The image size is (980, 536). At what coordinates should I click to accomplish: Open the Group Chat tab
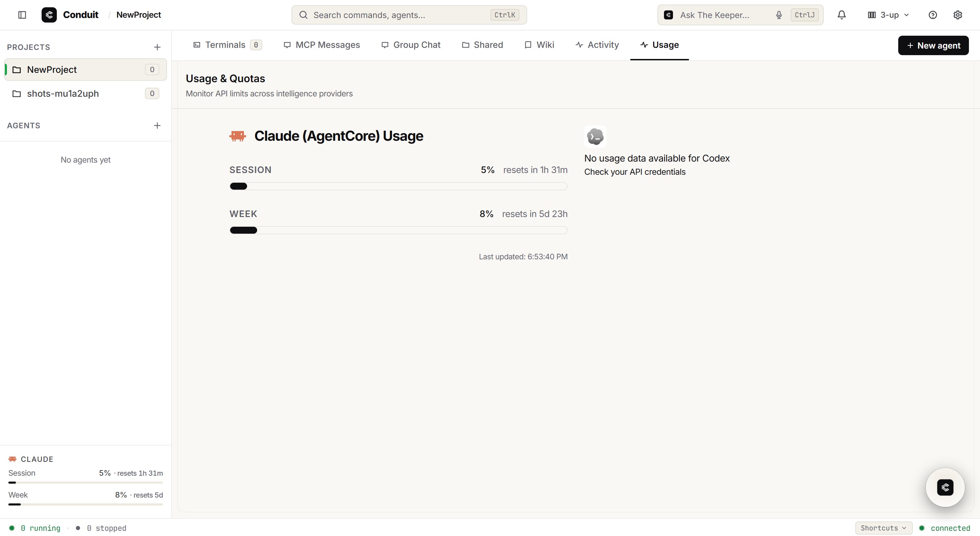click(411, 45)
